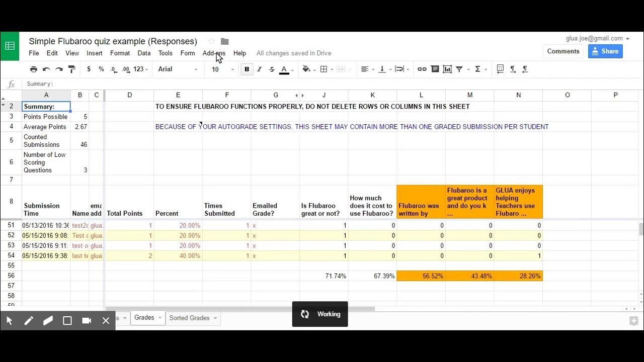Image resolution: width=644 pixels, height=362 pixels.
Task: Click the Functions sigma icon
Action: click(x=478, y=69)
